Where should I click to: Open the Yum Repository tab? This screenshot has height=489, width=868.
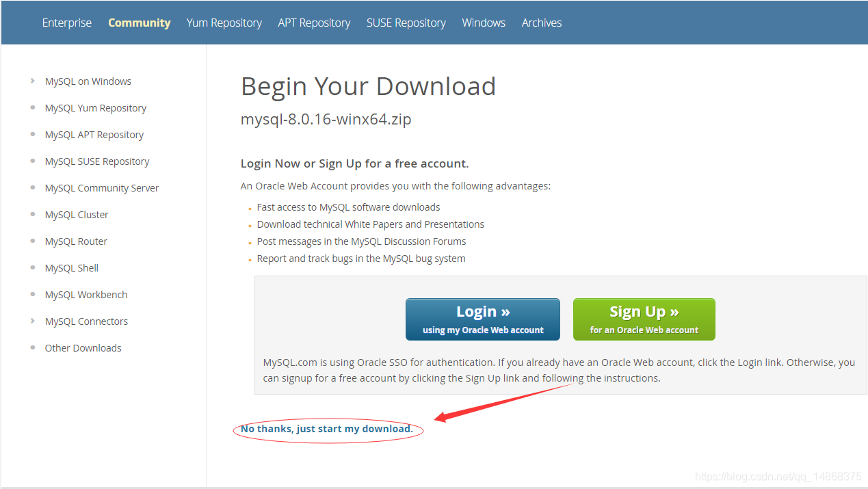point(224,23)
